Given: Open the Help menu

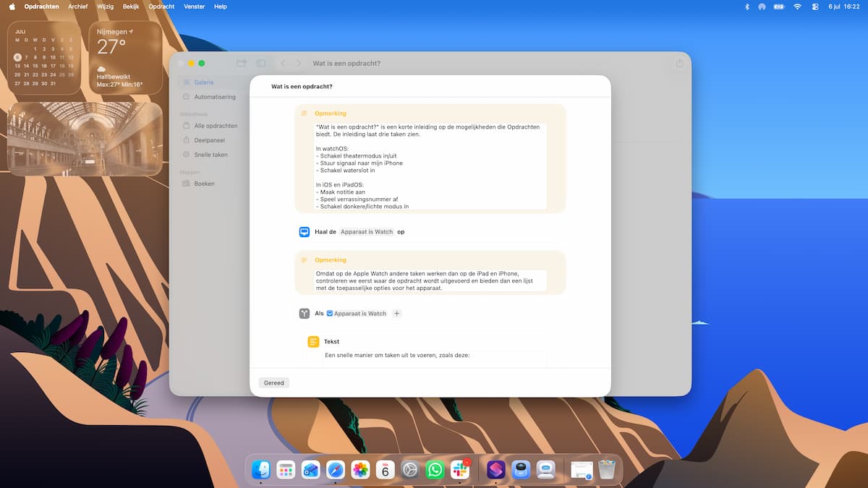Looking at the screenshot, I should pos(221,7).
